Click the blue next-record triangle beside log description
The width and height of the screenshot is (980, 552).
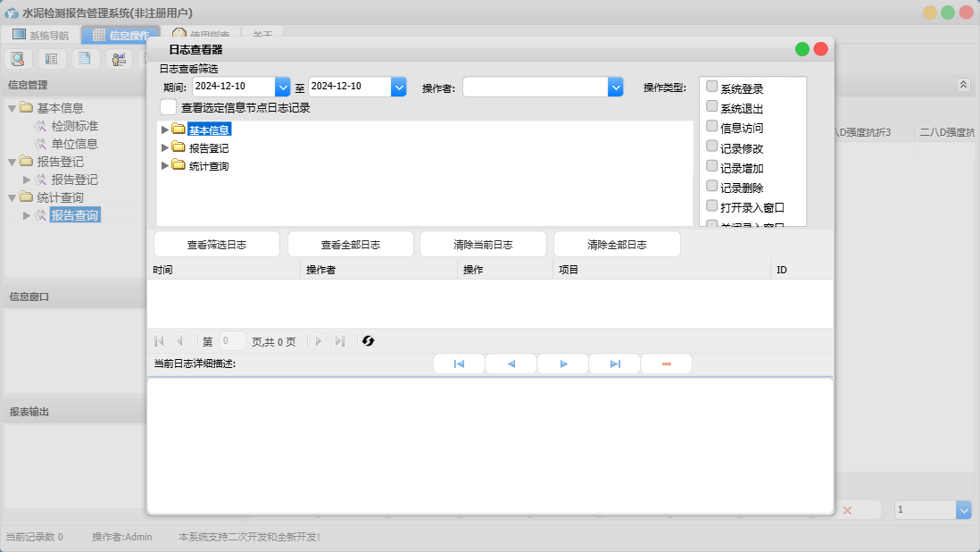coord(563,364)
